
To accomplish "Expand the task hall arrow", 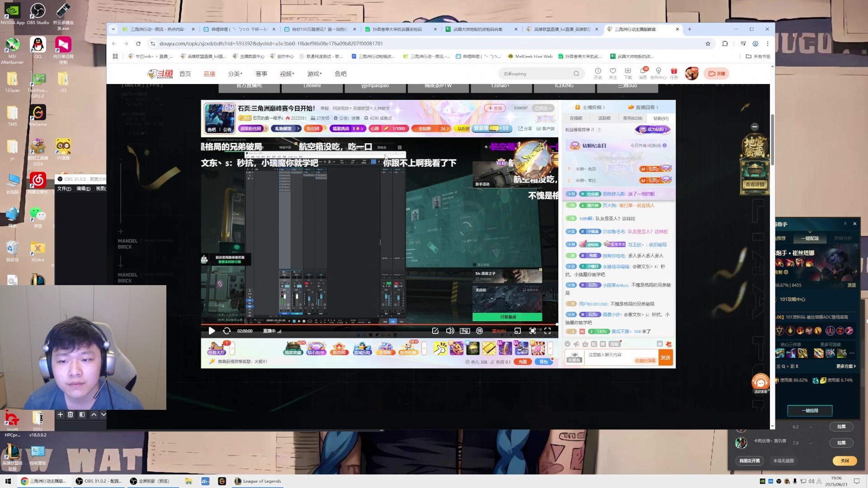I will (x=232, y=348).
